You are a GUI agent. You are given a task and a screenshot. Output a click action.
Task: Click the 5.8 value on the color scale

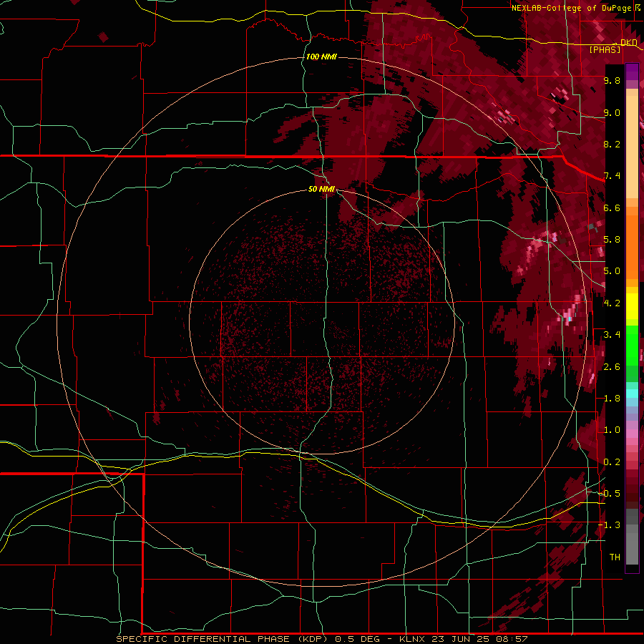612,240
